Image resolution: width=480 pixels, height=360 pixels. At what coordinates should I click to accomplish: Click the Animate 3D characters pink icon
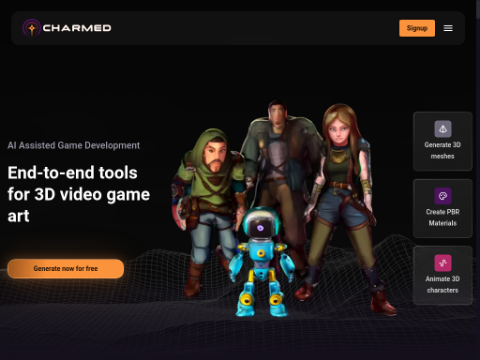(443, 263)
